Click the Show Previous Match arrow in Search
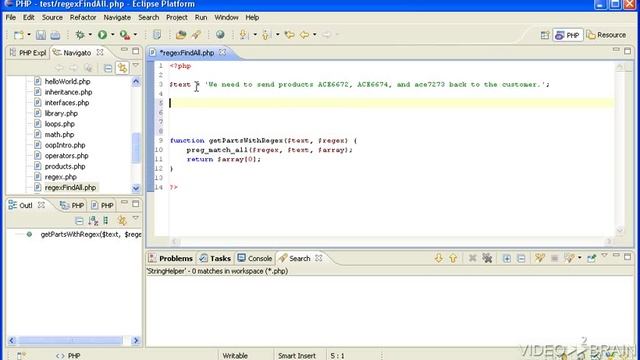This screenshot has width=640, height=360. 453,258
